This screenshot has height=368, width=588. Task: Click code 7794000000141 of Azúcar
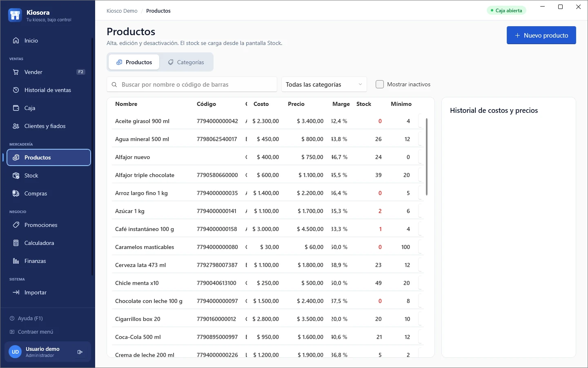tap(216, 211)
